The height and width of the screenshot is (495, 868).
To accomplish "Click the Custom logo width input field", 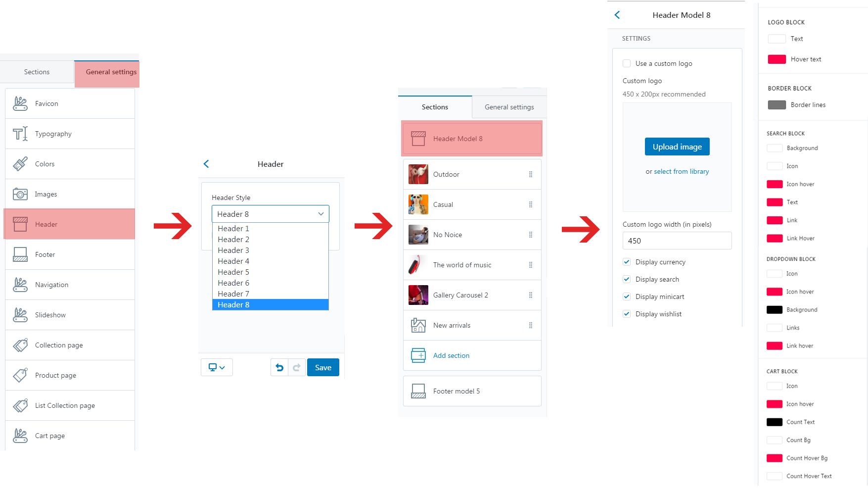I will pos(677,241).
